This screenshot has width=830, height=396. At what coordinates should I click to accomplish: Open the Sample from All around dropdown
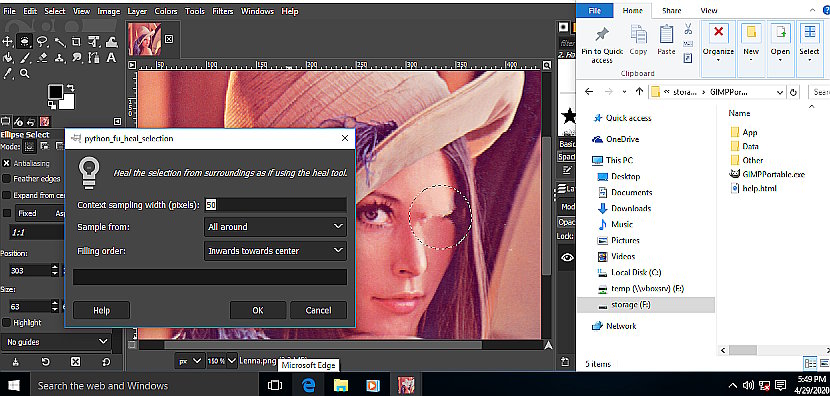(275, 227)
